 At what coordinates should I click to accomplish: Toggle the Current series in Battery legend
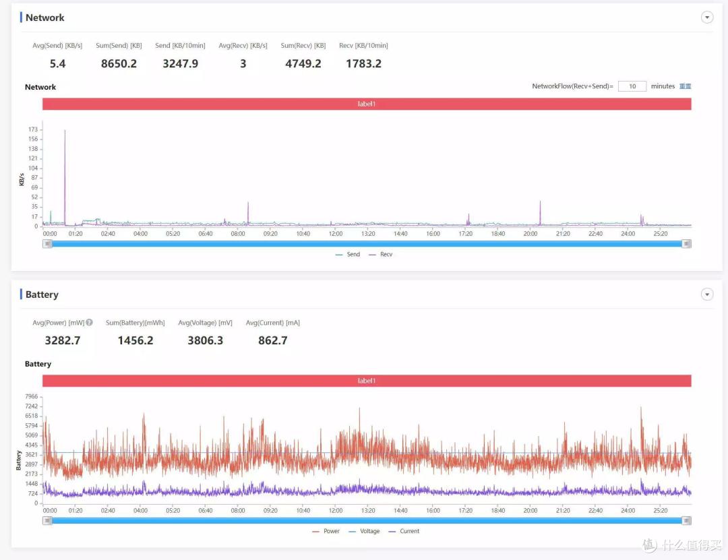click(x=404, y=531)
